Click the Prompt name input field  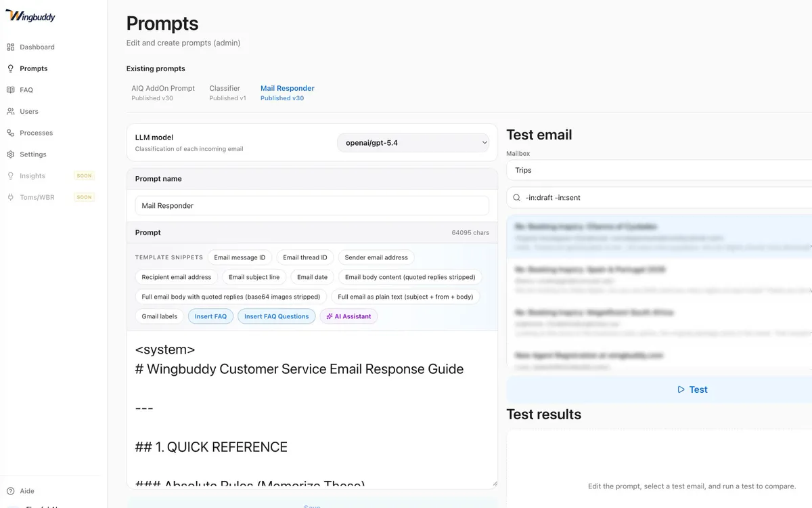[312, 206]
